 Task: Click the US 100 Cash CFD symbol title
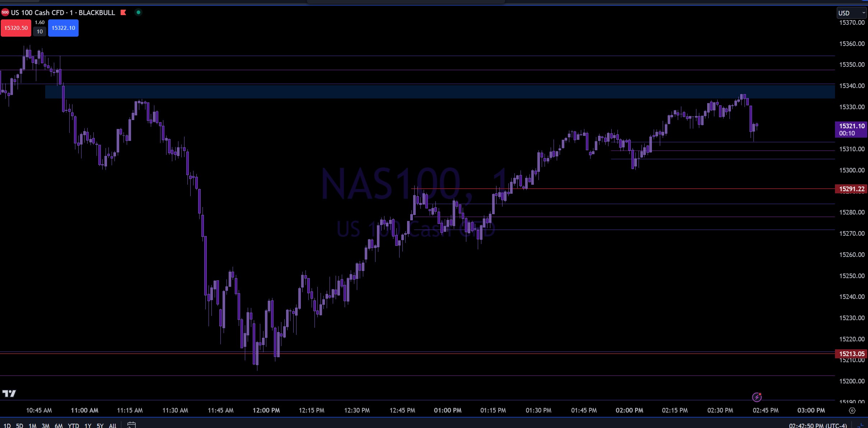pos(37,13)
